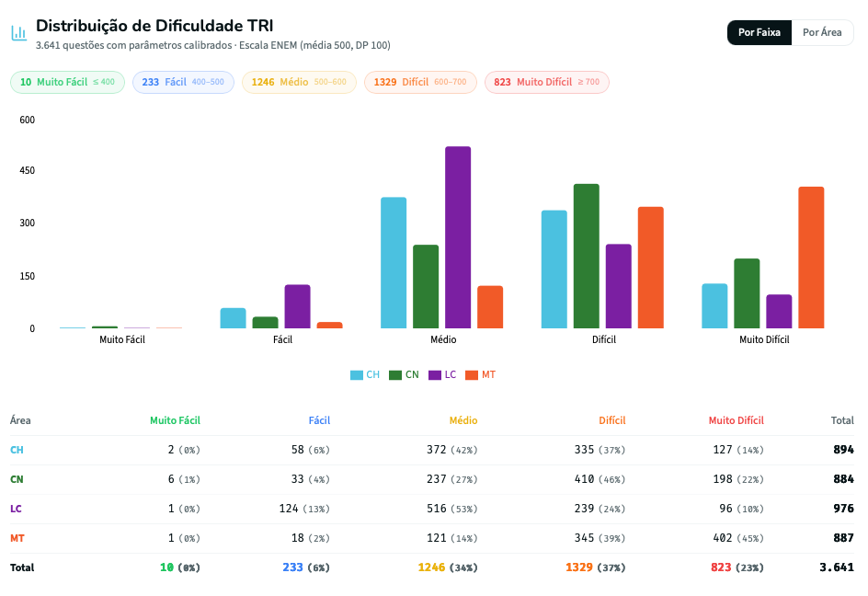Screen dimensions: 868x596
Task: Select the Muito Difícil ≥ 700 chip
Action: click(547, 82)
